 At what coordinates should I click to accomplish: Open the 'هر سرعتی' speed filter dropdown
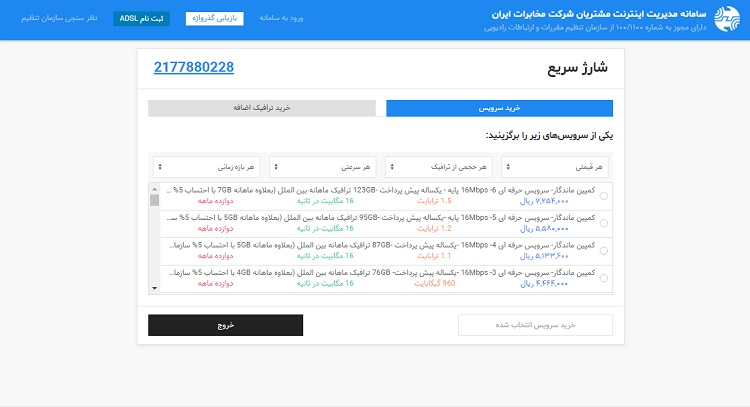click(x=323, y=167)
